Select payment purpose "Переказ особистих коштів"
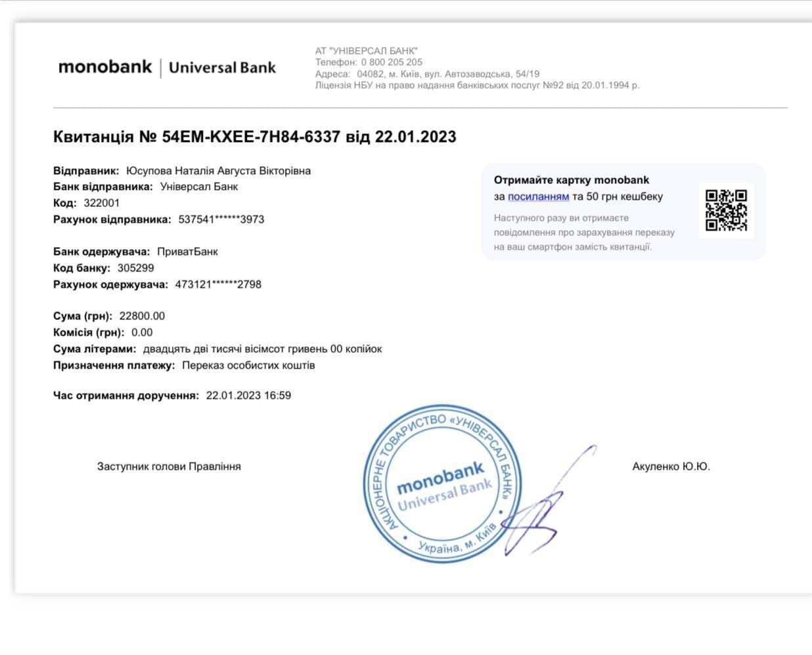The width and height of the screenshot is (812, 655). pyautogui.click(x=248, y=365)
